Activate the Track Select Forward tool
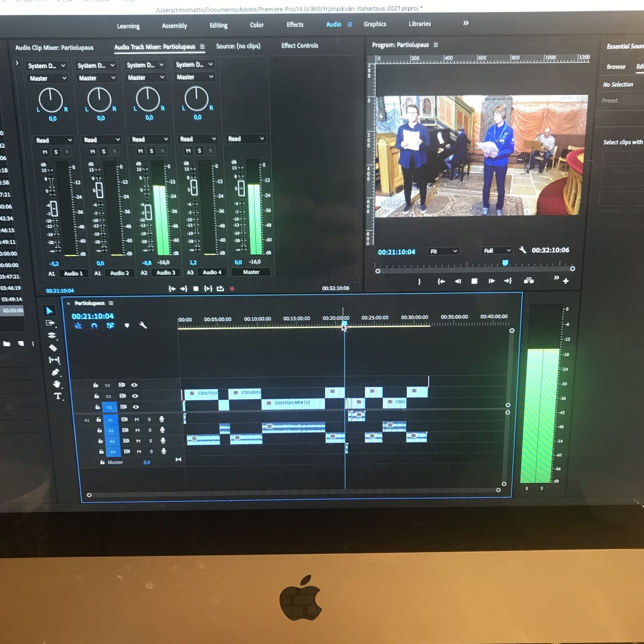 click(50, 323)
